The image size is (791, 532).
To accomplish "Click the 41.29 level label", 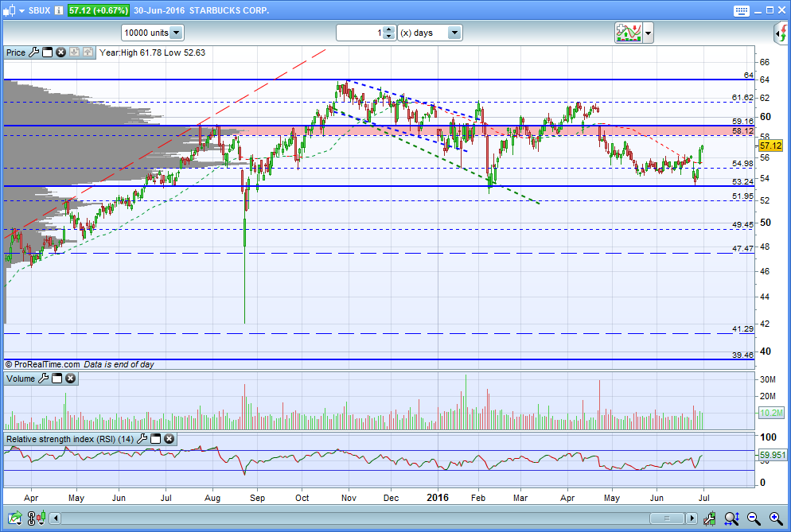I will (742, 328).
